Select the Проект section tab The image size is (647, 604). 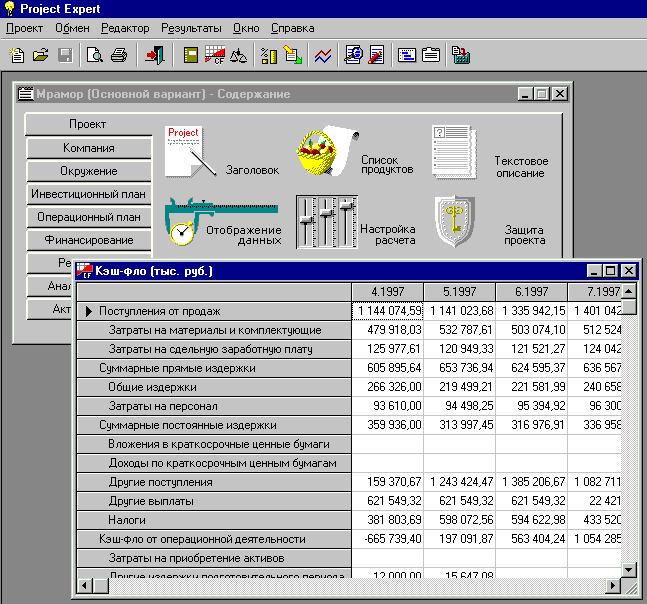(x=88, y=124)
